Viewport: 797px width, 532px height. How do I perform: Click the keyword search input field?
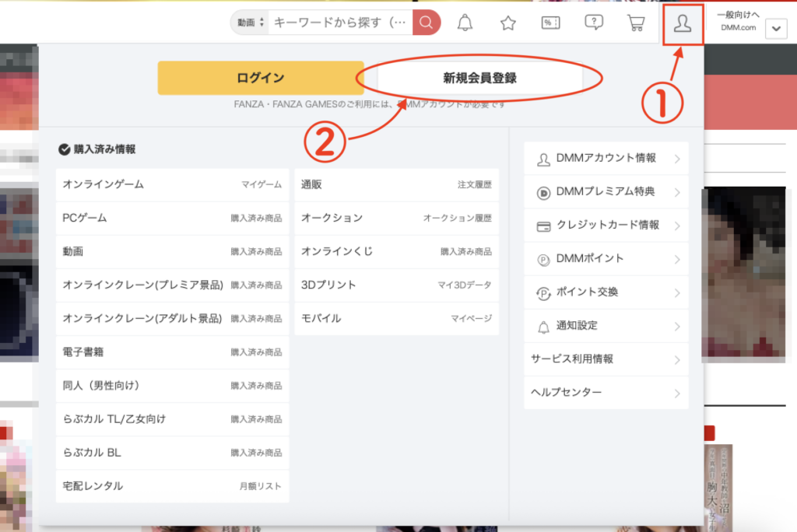click(341, 23)
